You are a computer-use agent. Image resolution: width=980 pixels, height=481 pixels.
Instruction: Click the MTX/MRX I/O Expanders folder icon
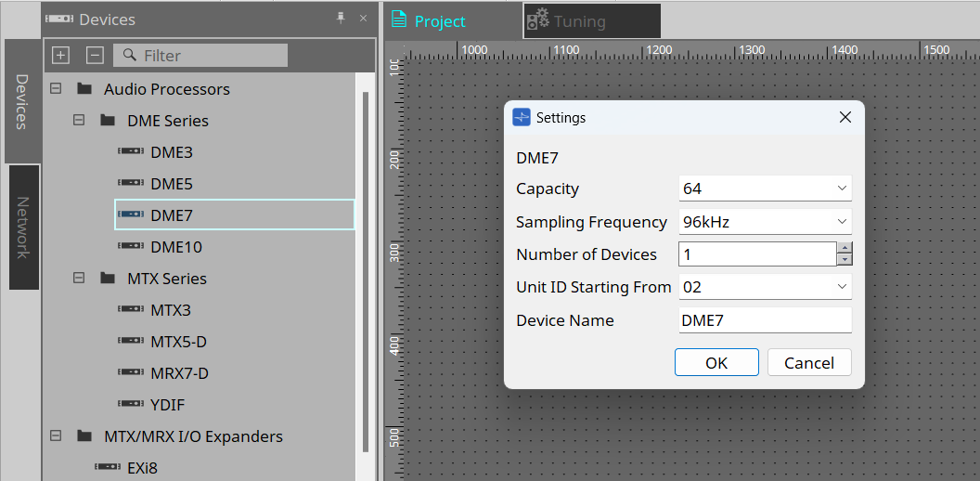click(x=84, y=435)
